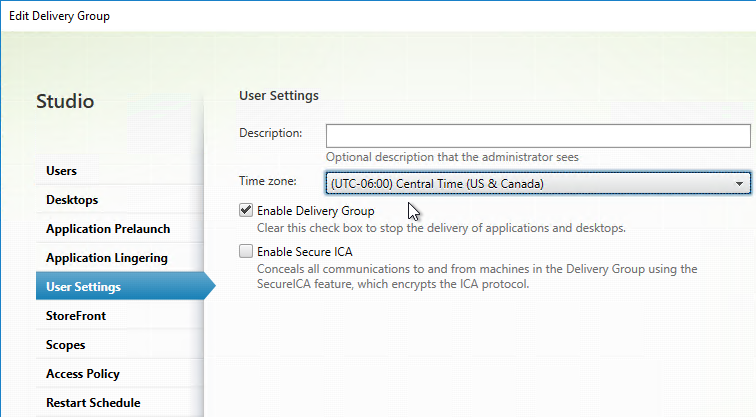Click the Time zone dropdown arrow
Screen dimensions: 756x417
[x=739, y=183]
